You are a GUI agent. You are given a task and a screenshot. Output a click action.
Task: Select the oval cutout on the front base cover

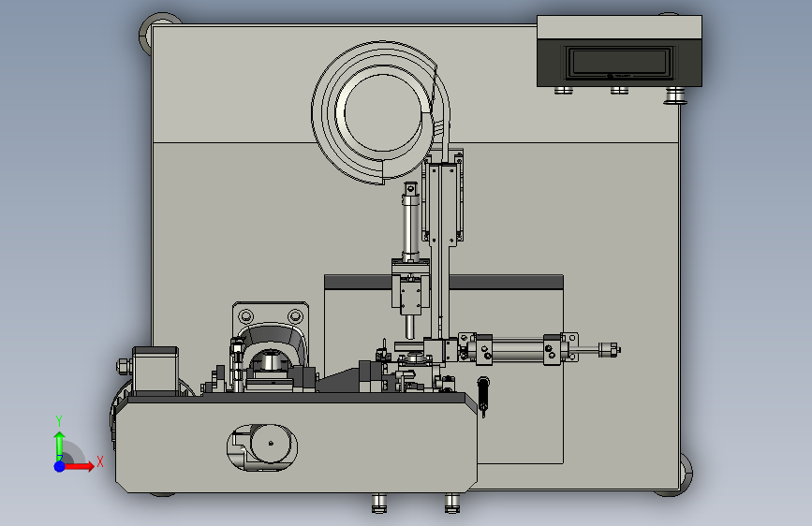tap(262, 447)
